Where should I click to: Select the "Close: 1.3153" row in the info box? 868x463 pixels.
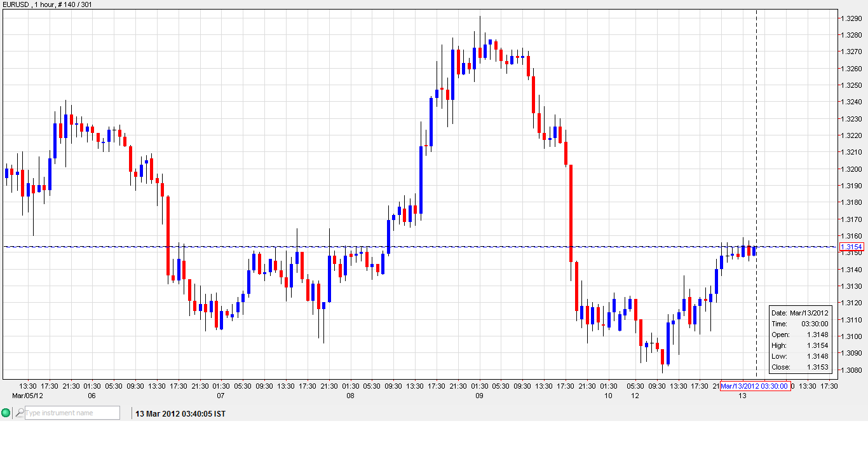[x=800, y=367]
